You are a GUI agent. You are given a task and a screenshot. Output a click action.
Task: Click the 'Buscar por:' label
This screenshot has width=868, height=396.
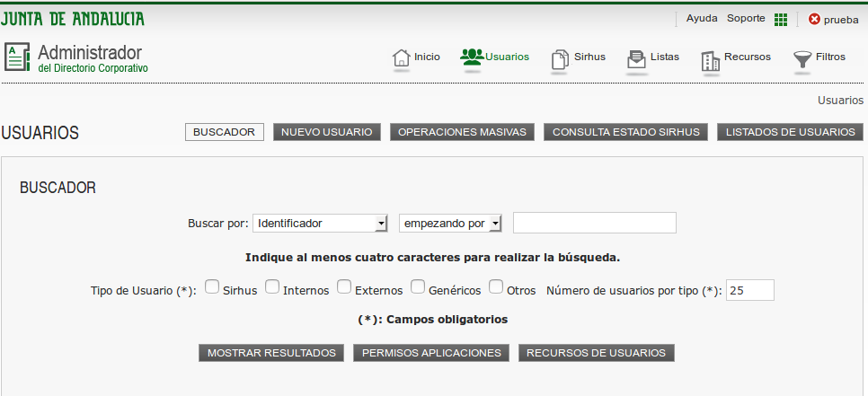218,224
